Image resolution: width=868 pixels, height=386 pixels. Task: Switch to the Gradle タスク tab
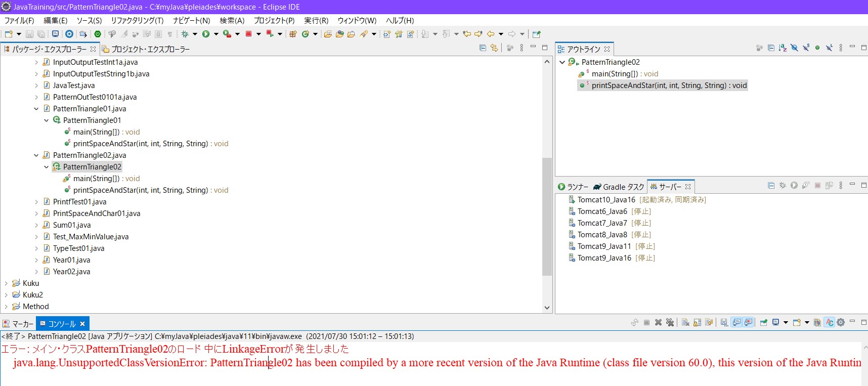pyautogui.click(x=619, y=187)
